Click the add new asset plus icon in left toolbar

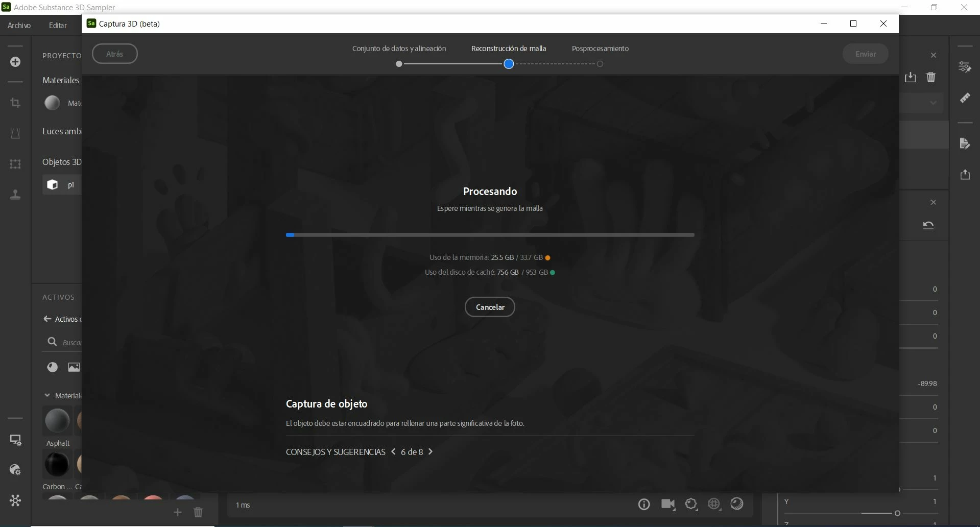[x=15, y=62]
